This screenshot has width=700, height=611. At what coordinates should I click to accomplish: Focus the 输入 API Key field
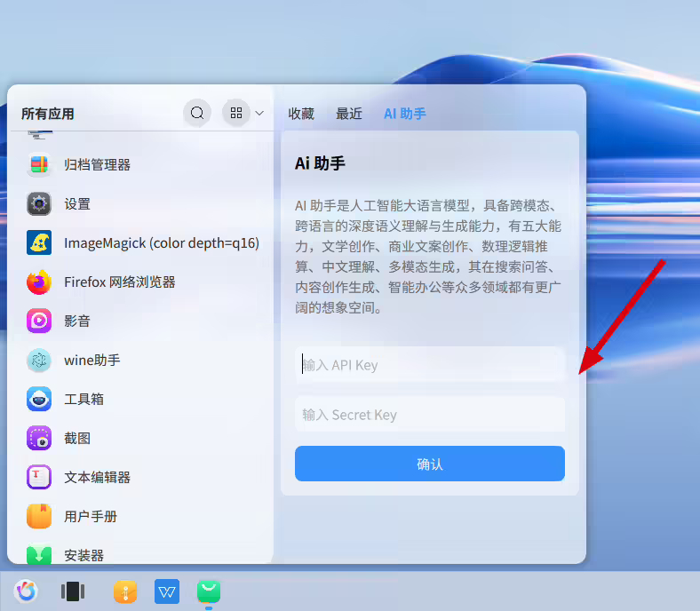tap(430, 365)
